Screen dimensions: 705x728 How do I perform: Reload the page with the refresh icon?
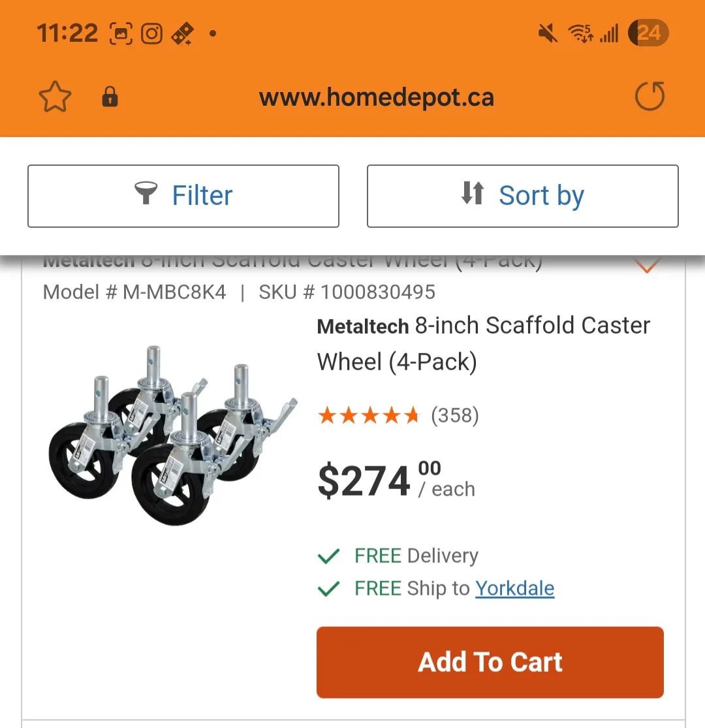(650, 96)
